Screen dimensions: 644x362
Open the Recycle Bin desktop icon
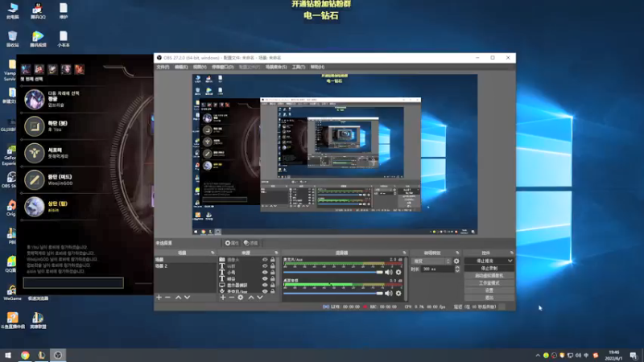pos(13,39)
